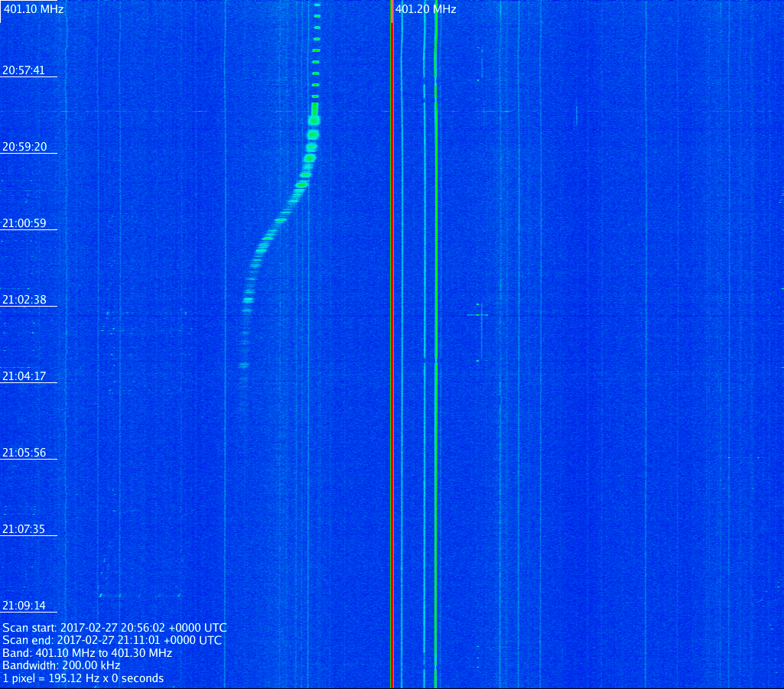Image resolution: width=784 pixels, height=689 pixels.
Task: Select the 20:57:41 time marker
Action: coord(24,70)
